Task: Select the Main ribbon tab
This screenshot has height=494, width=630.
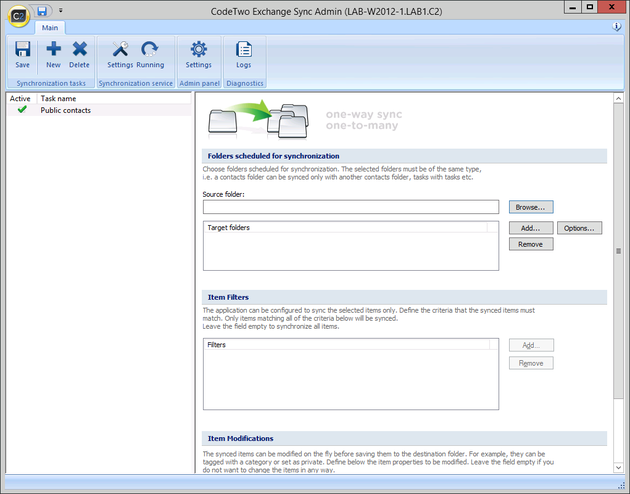Action: click(50, 28)
